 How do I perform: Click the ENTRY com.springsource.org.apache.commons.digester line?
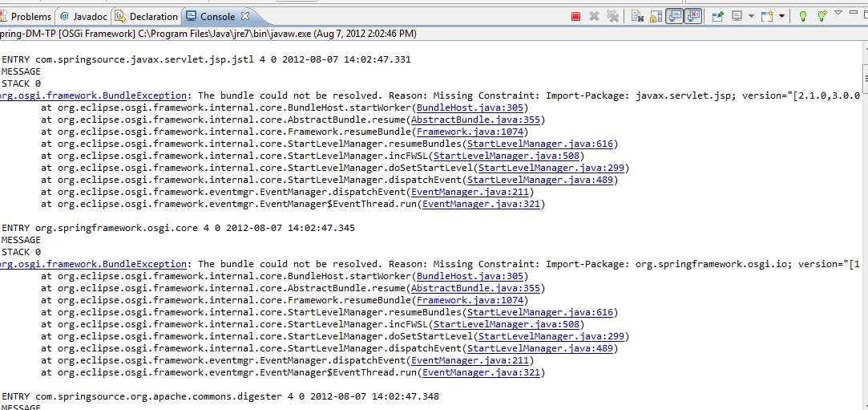[220, 397]
